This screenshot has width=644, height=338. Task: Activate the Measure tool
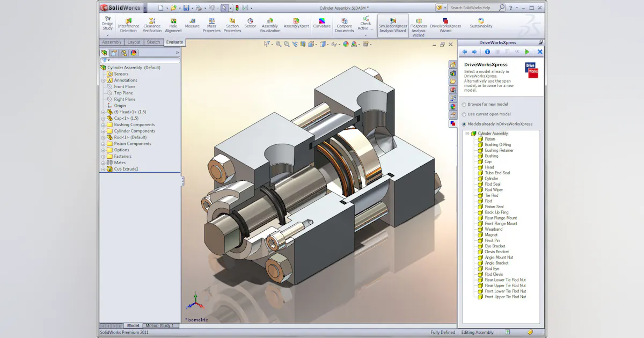(x=192, y=23)
